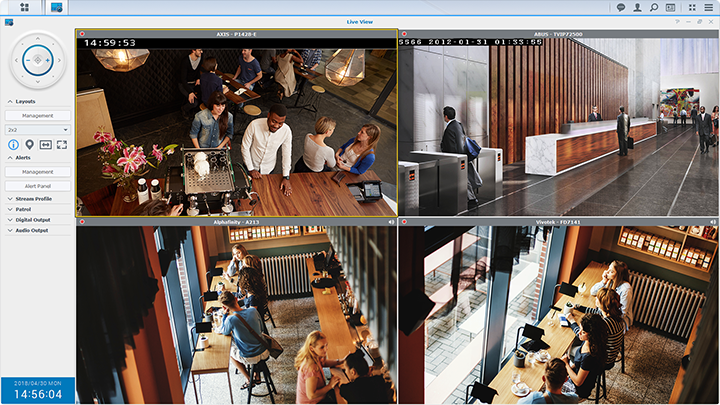Toggle audio on Alphafinity A213 camera
This screenshot has height=405, width=720.
pos(389,222)
